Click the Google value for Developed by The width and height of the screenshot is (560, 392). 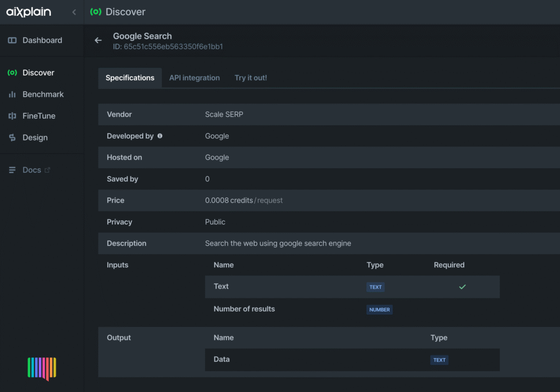217,136
